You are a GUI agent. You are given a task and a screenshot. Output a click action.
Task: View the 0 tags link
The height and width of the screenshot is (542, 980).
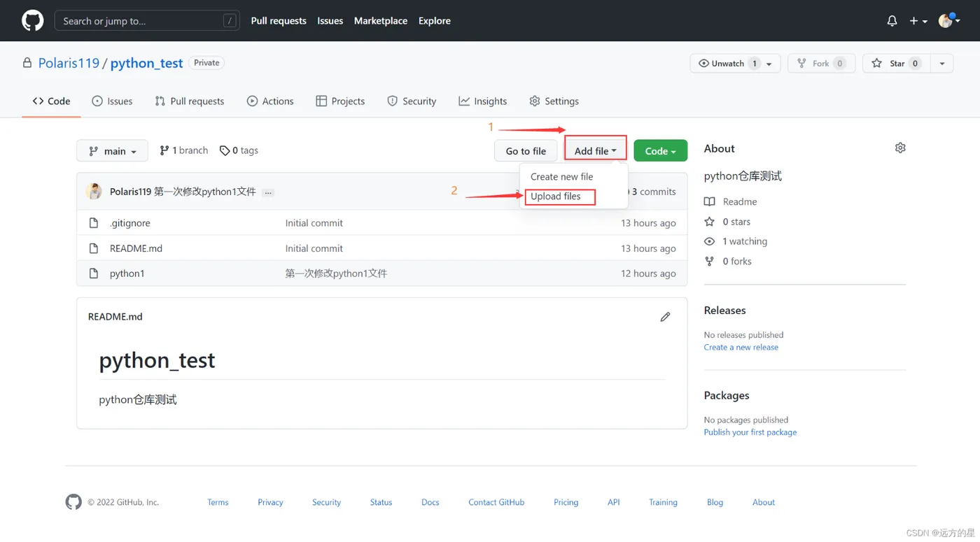(239, 150)
